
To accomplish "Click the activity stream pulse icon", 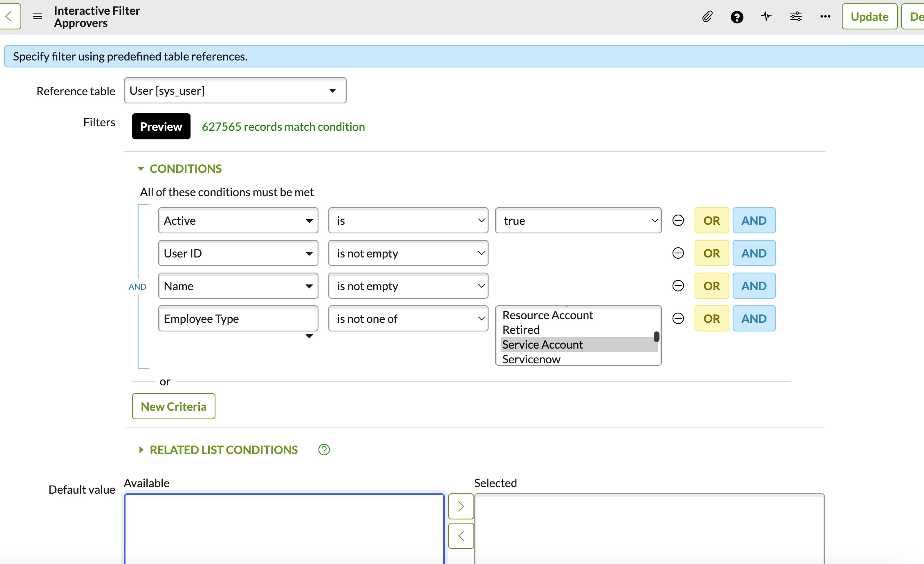I will coord(767,17).
